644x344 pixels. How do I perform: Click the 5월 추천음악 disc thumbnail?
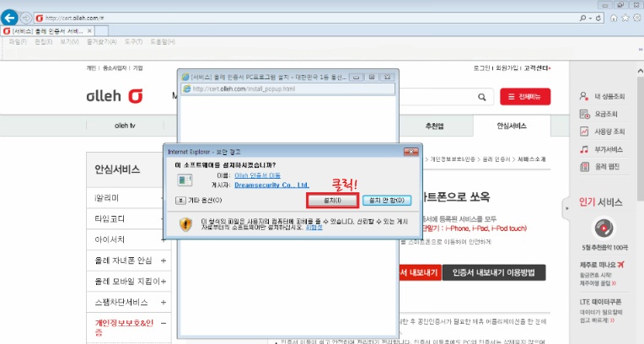click(x=604, y=228)
